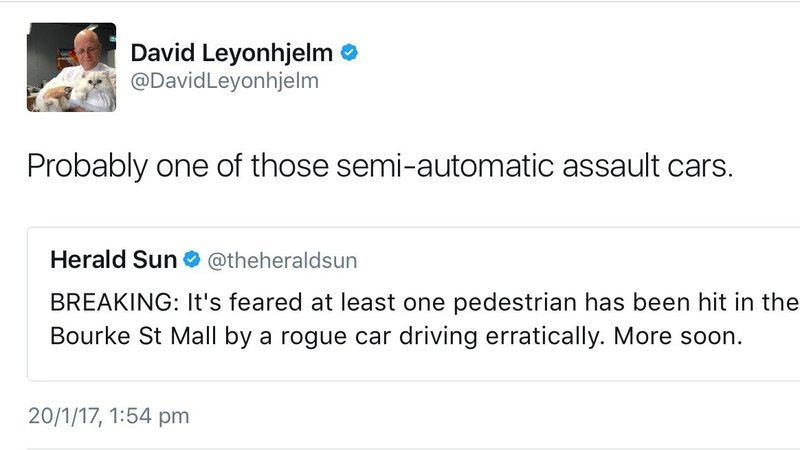
Task: Click the Herald Sun verified badge
Action: pyautogui.click(x=193, y=261)
